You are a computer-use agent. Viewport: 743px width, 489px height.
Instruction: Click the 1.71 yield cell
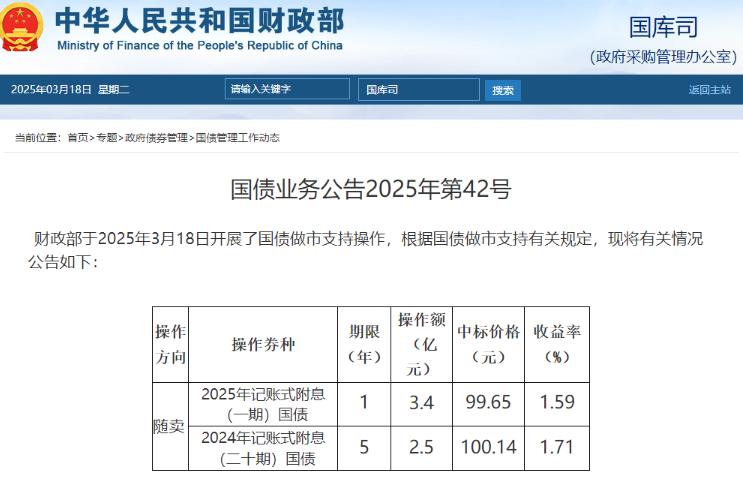click(x=557, y=447)
